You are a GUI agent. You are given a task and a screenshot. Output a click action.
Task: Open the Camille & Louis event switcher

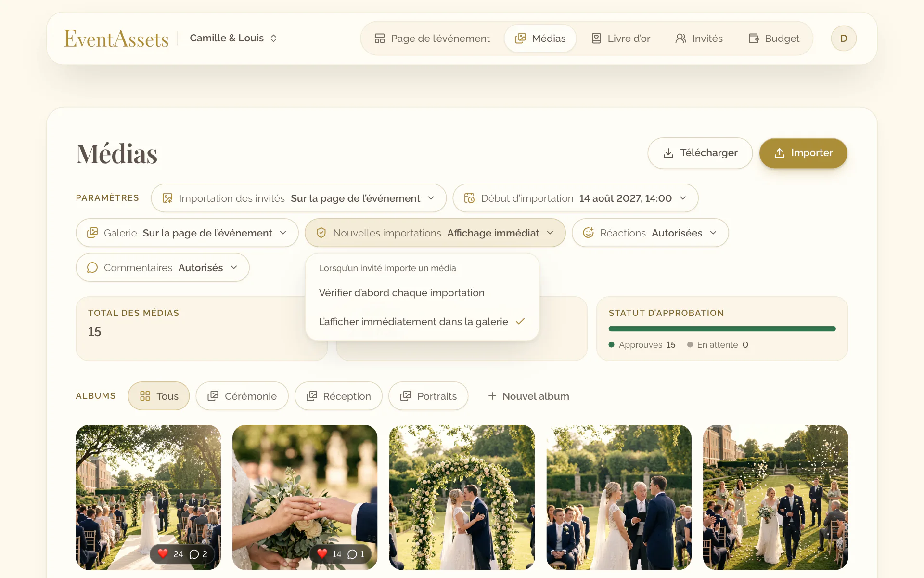(x=233, y=38)
